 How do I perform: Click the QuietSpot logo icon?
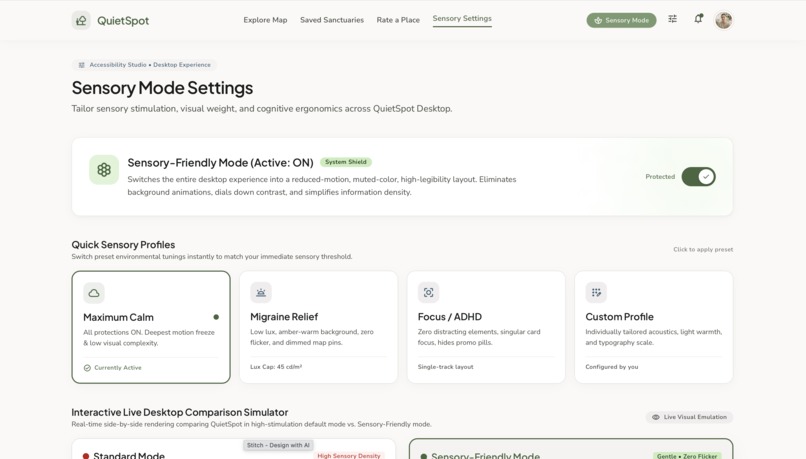[x=81, y=21]
